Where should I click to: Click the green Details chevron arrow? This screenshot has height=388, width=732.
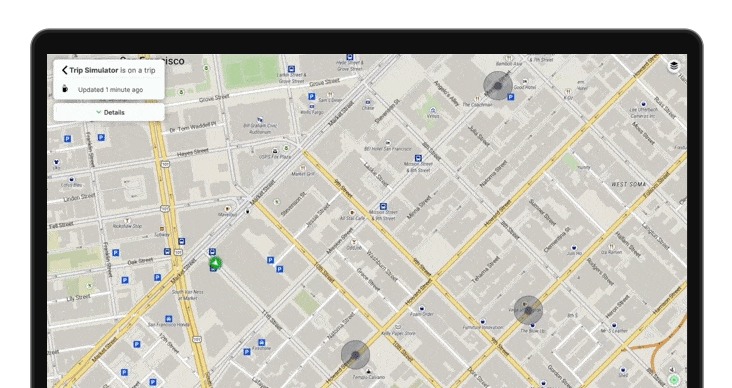click(x=99, y=112)
